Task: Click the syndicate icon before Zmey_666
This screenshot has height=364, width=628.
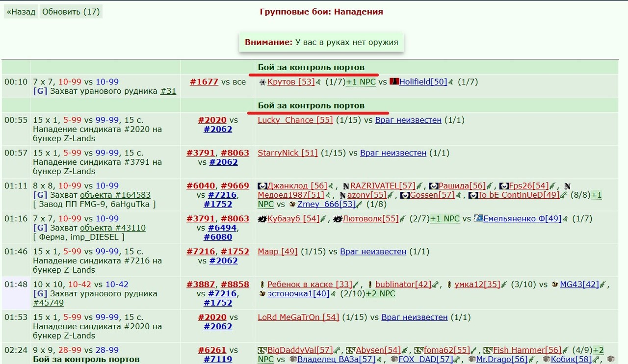Action: 292,204
